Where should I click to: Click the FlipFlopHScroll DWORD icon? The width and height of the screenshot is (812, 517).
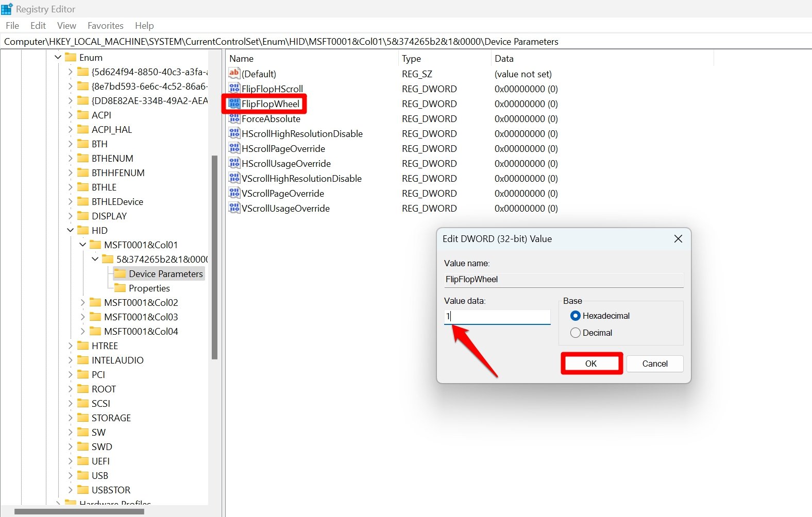234,89
